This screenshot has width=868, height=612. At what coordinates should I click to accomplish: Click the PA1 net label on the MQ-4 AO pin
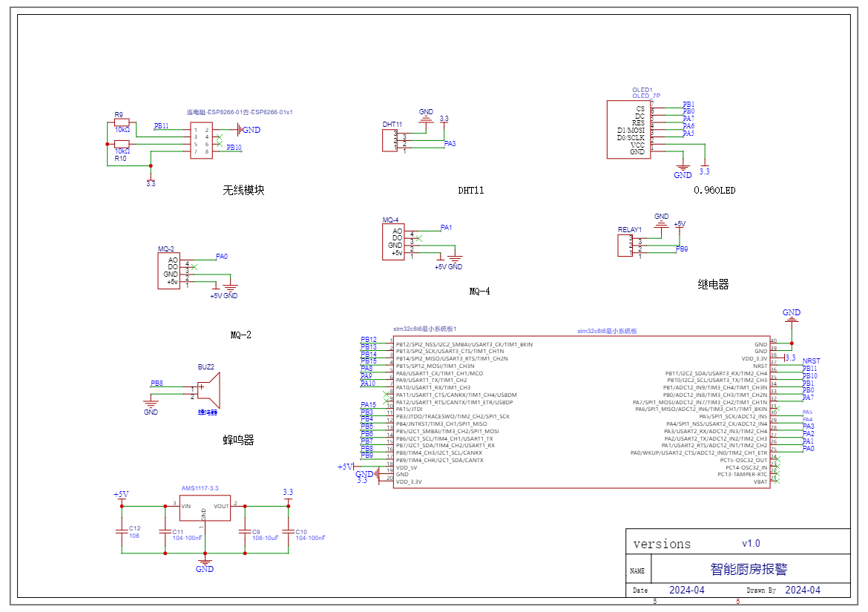[446, 228]
